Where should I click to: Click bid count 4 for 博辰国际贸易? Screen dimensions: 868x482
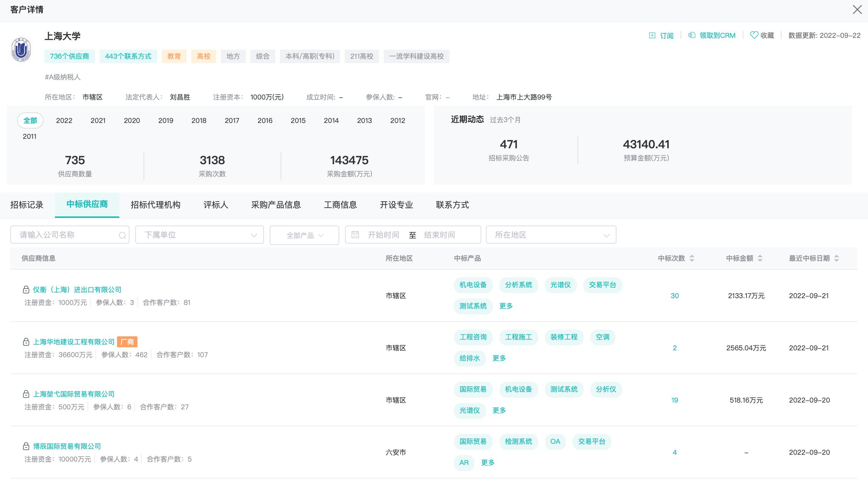click(674, 452)
